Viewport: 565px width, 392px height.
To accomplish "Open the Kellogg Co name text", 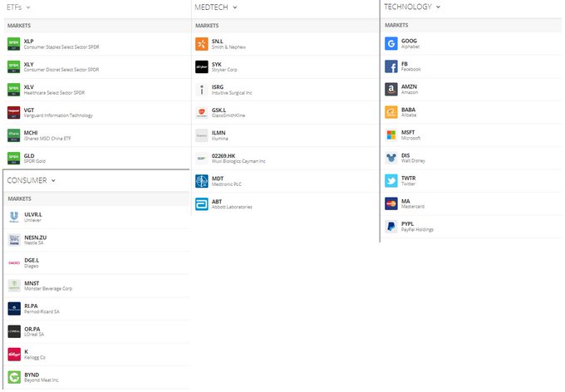I will tap(35, 358).
